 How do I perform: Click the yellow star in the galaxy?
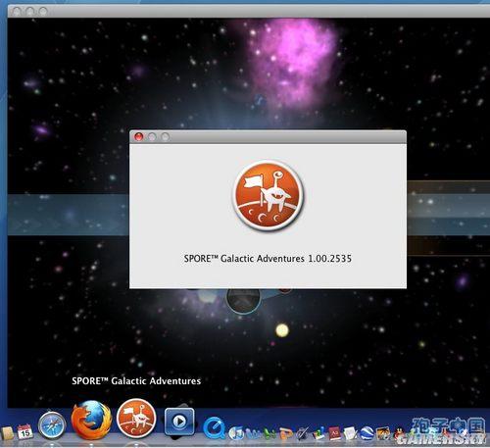click(x=282, y=330)
